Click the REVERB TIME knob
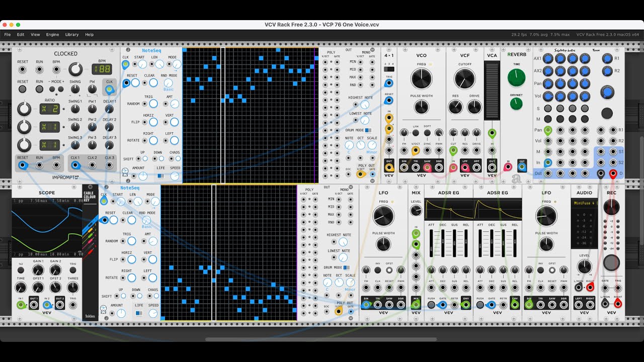 pyautogui.click(x=516, y=78)
